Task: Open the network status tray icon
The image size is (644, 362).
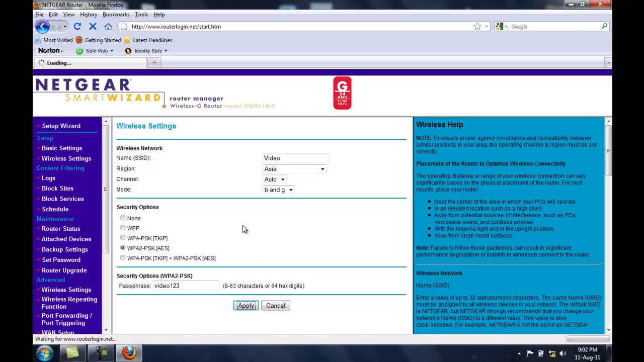Action: click(x=552, y=353)
